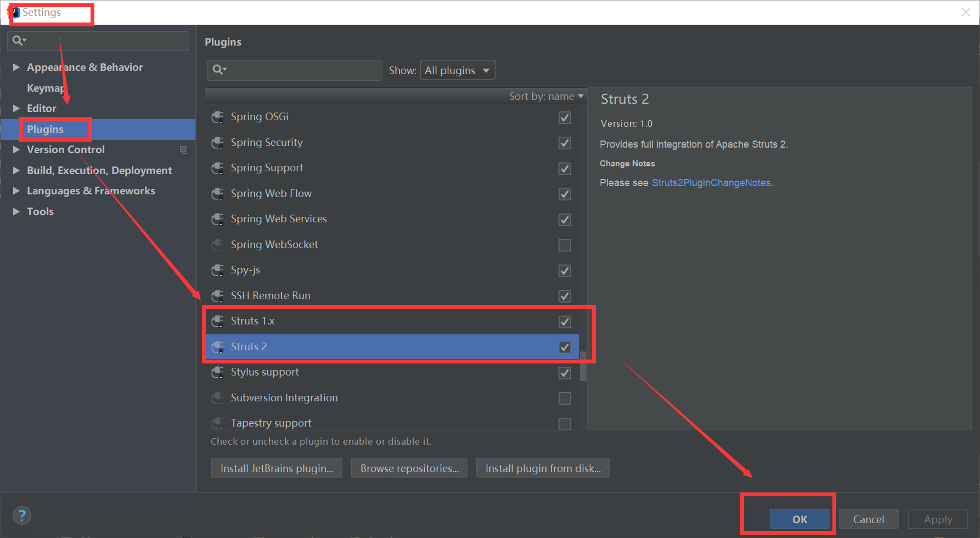980x538 pixels.
Task: Disable the SSH Remote Run checkbox
Action: [565, 296]
